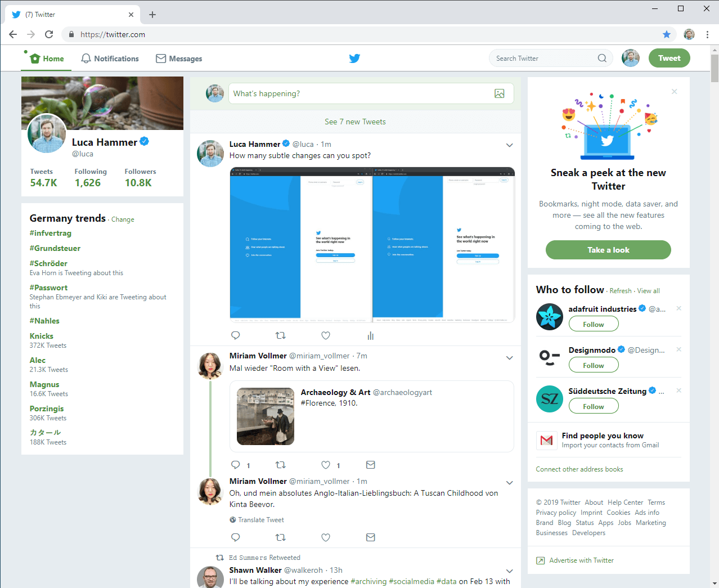Open Luca Hammer profile picture in sidebar
Image resolution: width=719 pixels, height=588 pixels.
47,133
